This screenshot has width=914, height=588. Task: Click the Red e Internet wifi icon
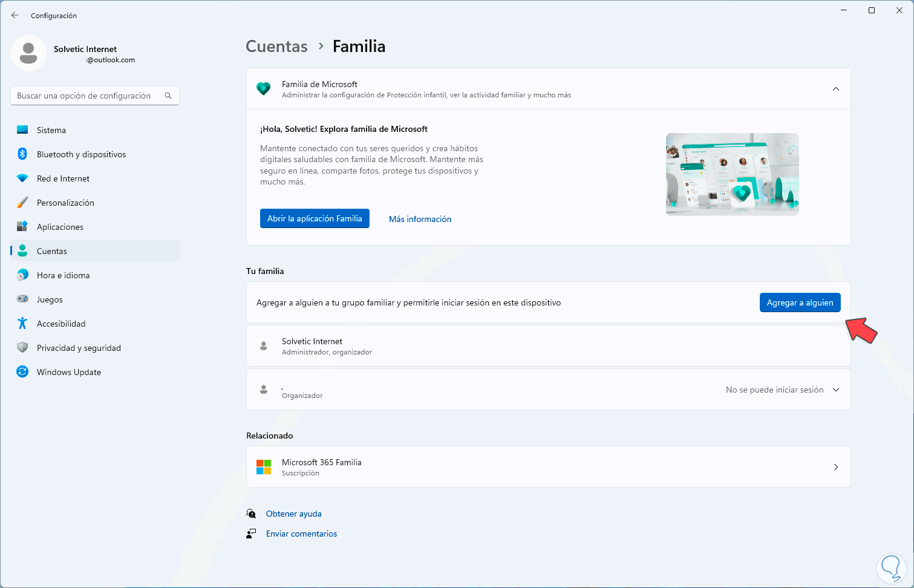(x=22, y=178)
